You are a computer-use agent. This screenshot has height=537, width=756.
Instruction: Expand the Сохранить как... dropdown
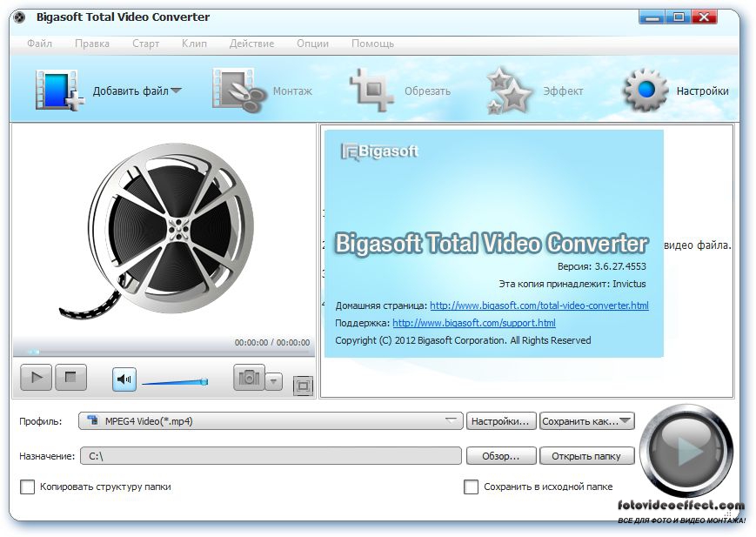pyautogui.click(x=626, y=420)
